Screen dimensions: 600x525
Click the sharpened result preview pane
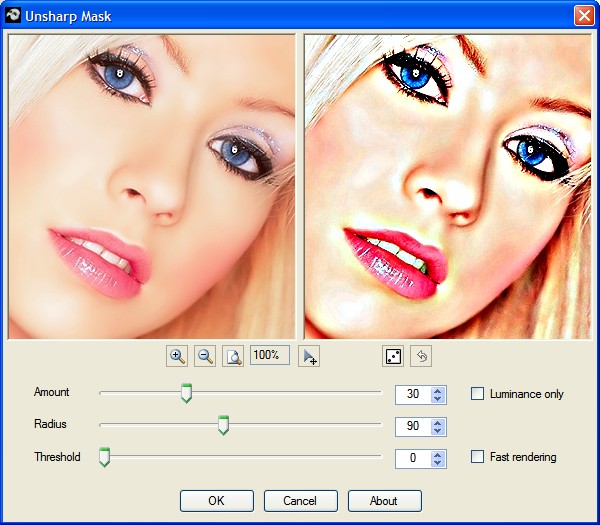448,187
